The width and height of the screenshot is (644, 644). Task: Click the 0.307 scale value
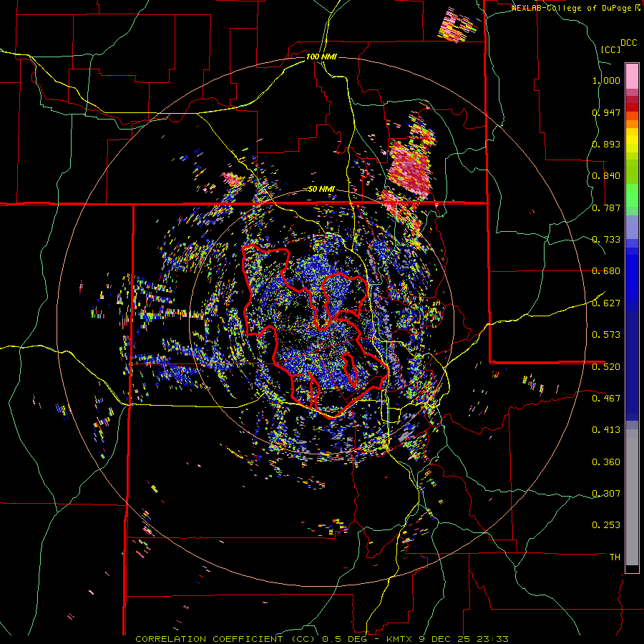(606, 493)
